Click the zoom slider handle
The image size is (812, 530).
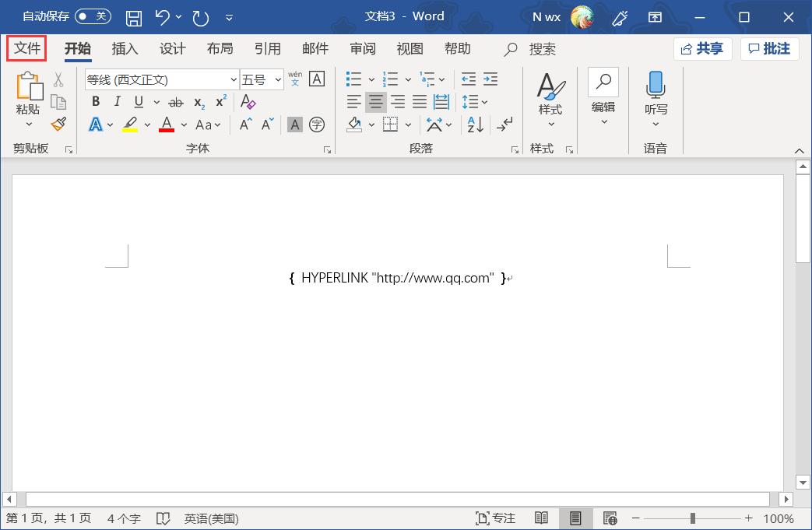coord(692,518)
